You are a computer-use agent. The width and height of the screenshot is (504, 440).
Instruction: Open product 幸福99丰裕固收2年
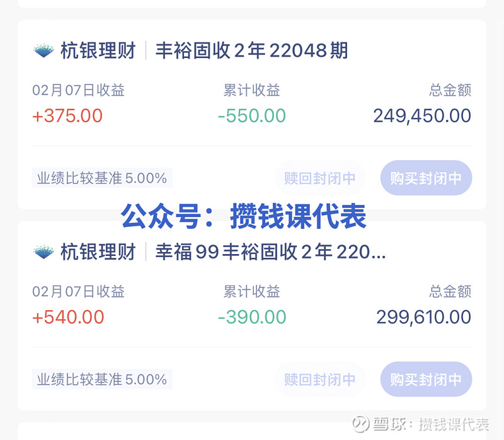tap(270, 252)
